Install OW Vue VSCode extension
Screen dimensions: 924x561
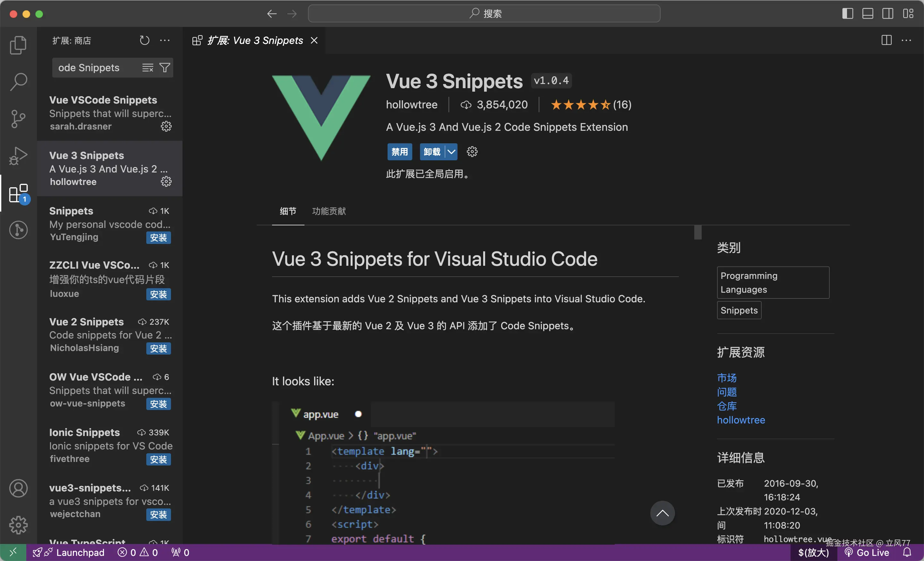[x=158, y=404]
